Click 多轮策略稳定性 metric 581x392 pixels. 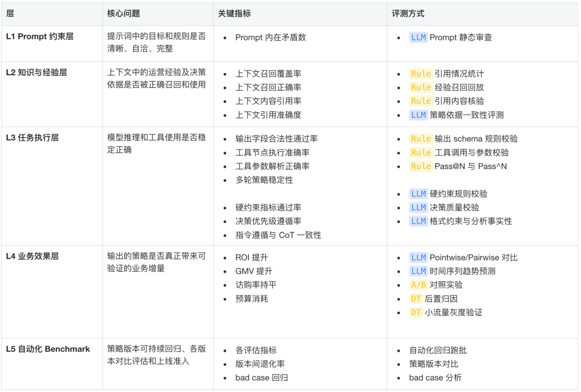click(264, 180)
